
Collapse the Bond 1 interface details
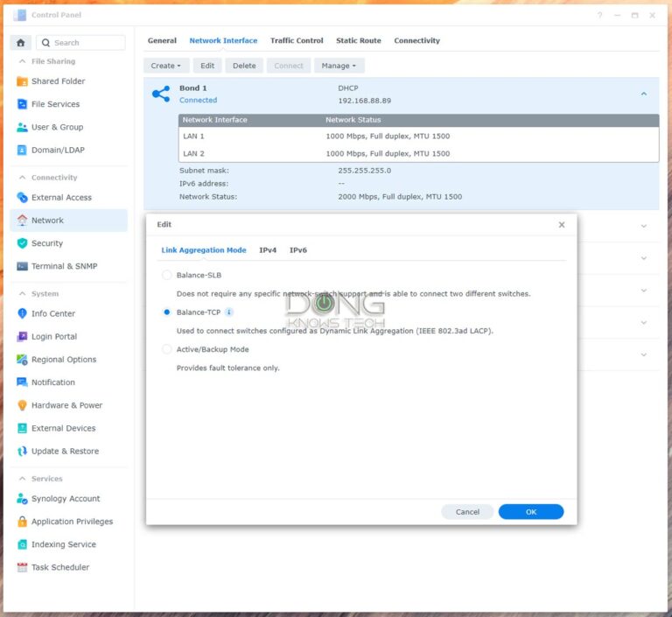tap(644, 94)
